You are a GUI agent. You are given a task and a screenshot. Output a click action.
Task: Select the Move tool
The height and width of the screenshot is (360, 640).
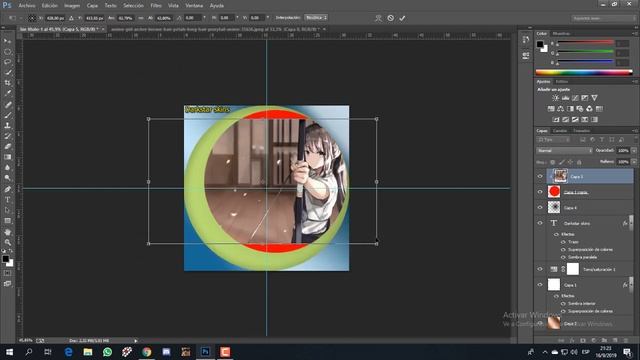[x=7, y=41]
